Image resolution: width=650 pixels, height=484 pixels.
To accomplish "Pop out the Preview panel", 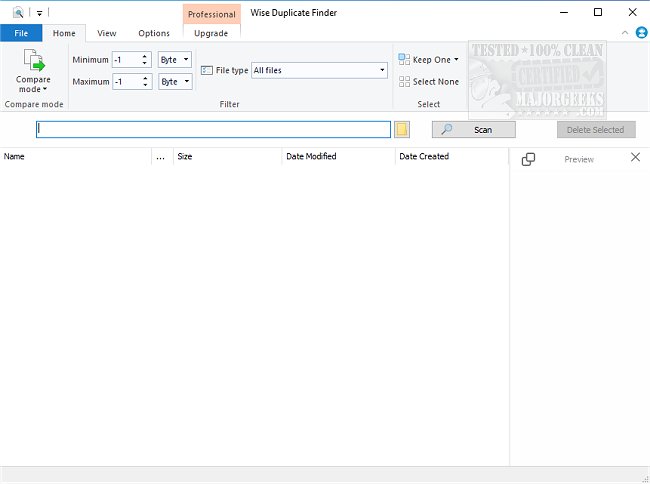I will click(528, 159).
